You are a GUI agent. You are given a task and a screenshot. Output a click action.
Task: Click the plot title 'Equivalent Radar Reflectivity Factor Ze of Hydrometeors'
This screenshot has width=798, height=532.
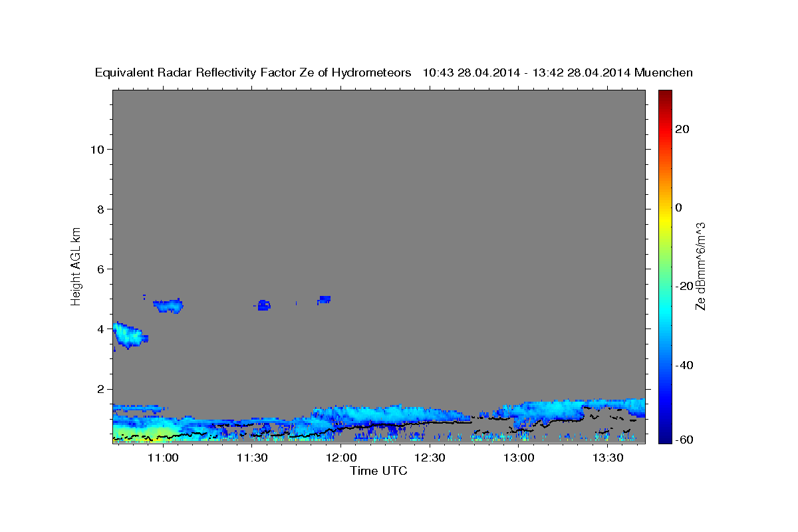pyautogui.click(x=253, y=73)
